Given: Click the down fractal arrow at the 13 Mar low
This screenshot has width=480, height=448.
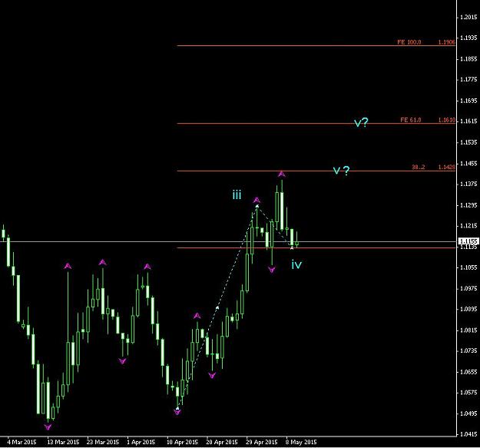Looking at the screenshot, I should [48, 427].
